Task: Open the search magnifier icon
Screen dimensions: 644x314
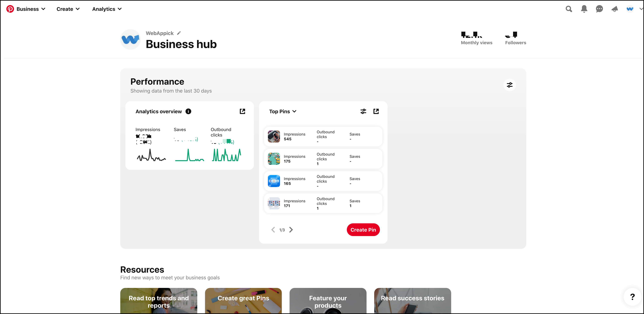Action: [569, 9]
